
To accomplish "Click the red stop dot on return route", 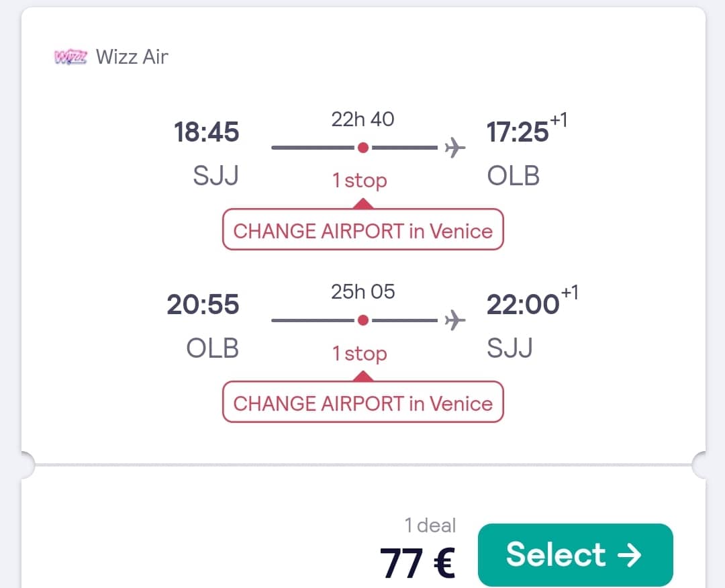I will click(362, 321).
